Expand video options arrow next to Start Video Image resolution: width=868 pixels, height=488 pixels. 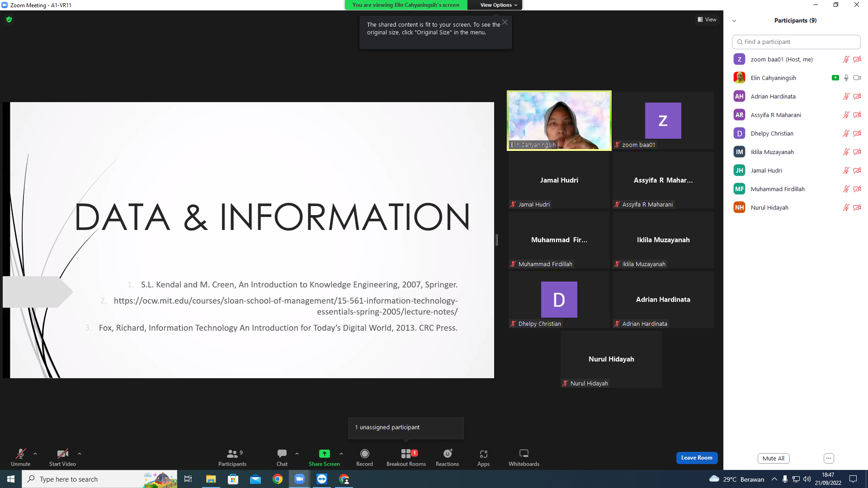[80, 454]
